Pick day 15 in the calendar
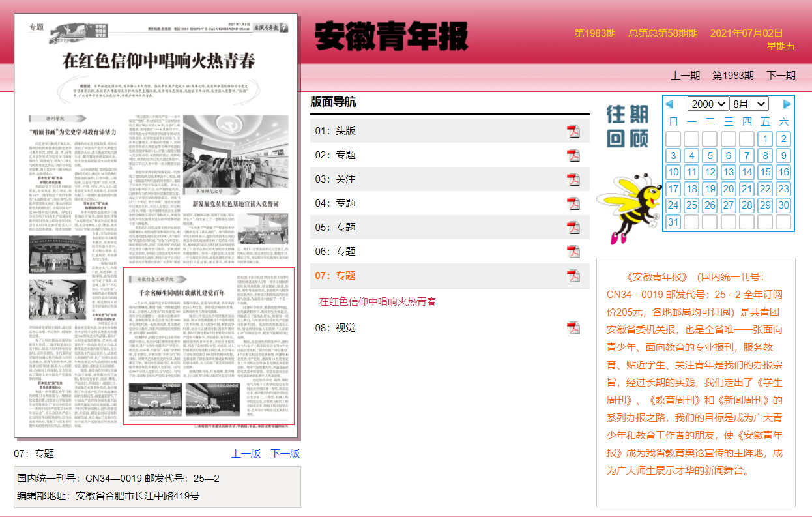 pos(765,172)
